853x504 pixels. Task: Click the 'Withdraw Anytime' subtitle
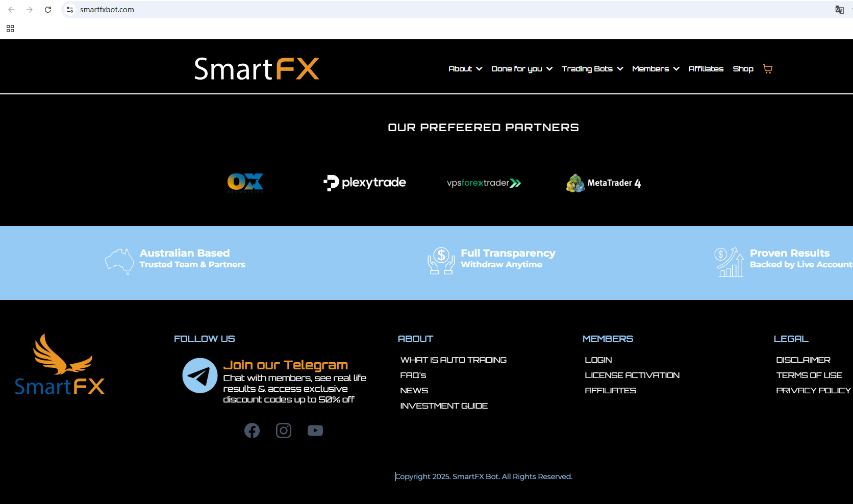pyautogui.click(x=501, y=265)
